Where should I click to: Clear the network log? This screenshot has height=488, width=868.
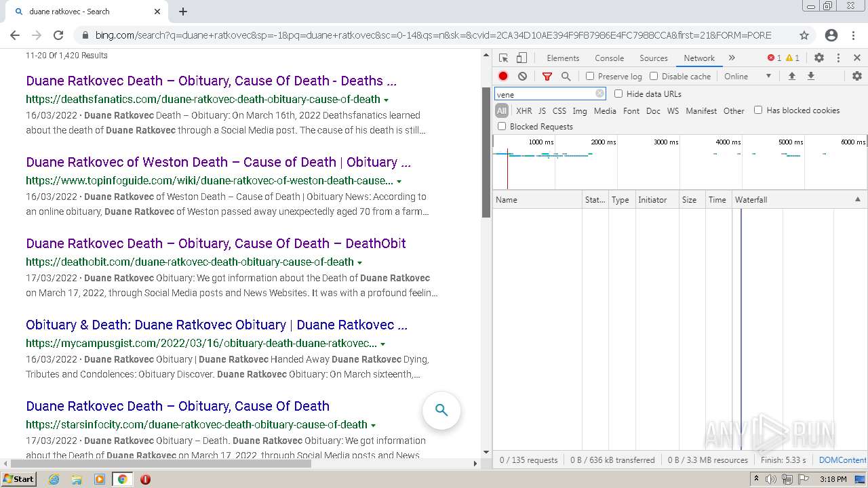click(x=522, y=77)
